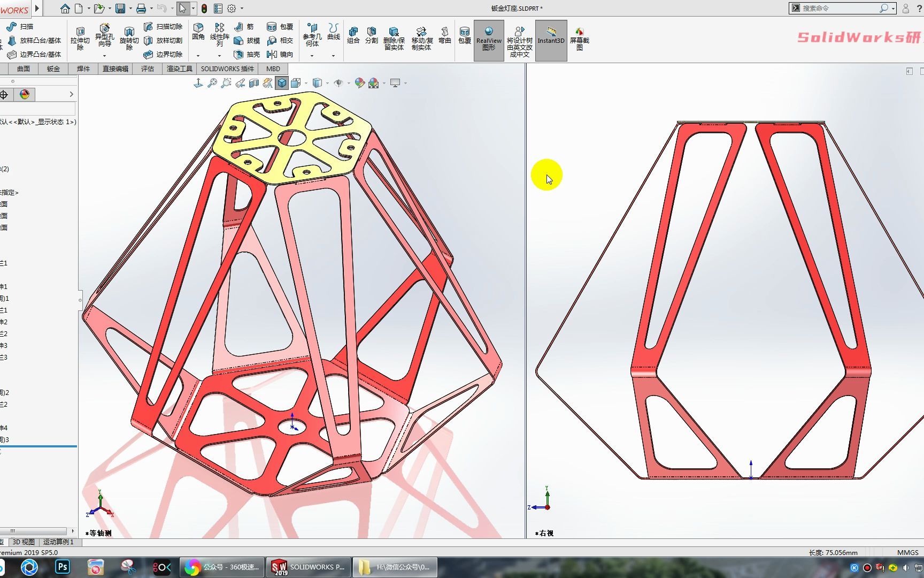Select the 拔模 draft tool
This screenshot has height=578, width=924.
point(247,40)
